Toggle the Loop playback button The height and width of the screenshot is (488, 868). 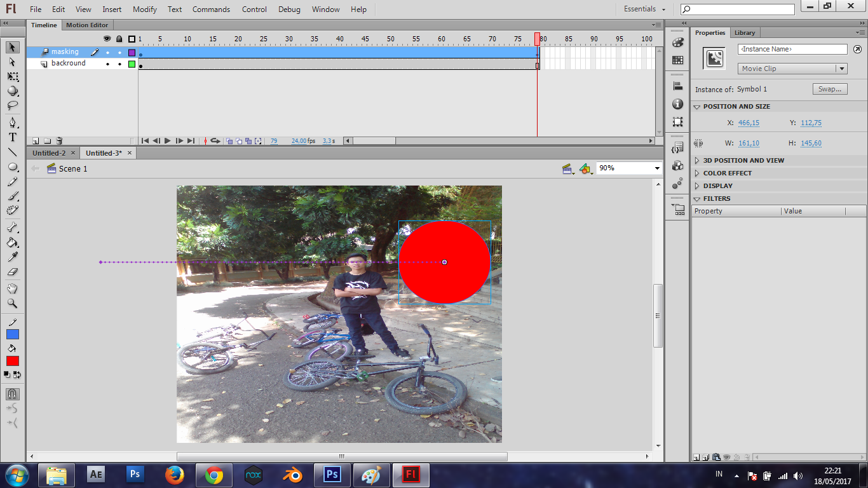(x=215, y=141)
